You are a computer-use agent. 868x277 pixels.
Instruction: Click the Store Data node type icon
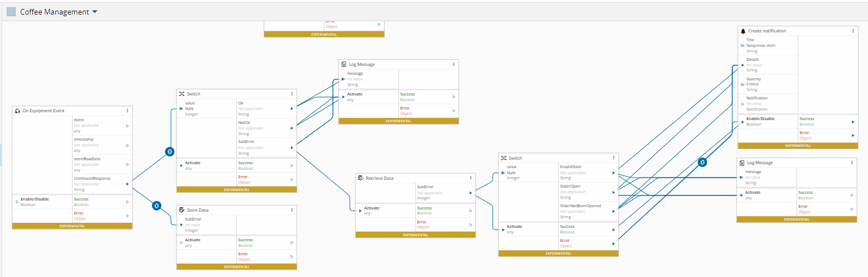182,210
